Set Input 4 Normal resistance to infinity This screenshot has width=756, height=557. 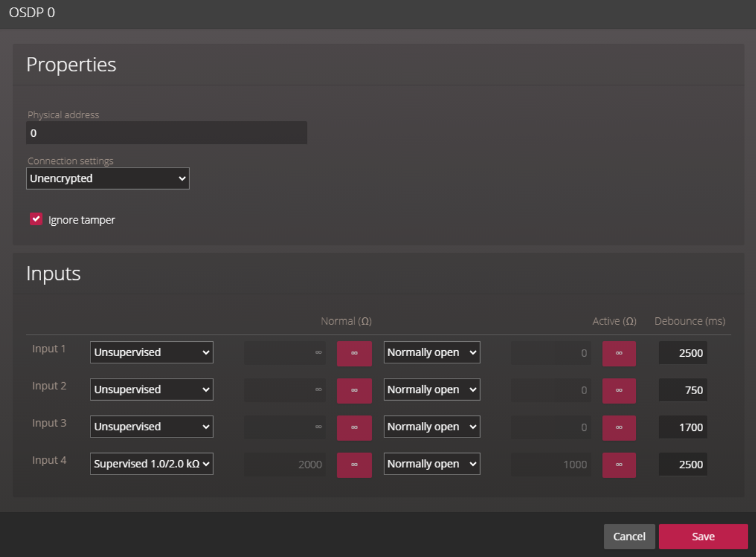354,465
